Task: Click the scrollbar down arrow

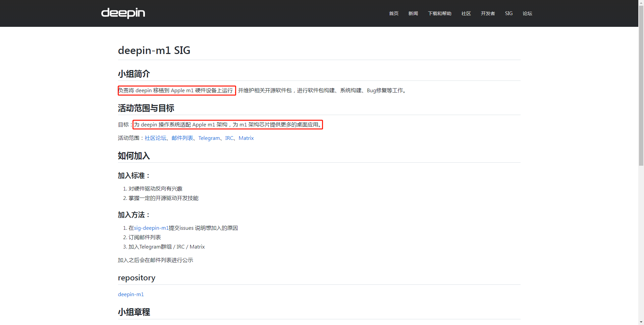Action: 641,322
